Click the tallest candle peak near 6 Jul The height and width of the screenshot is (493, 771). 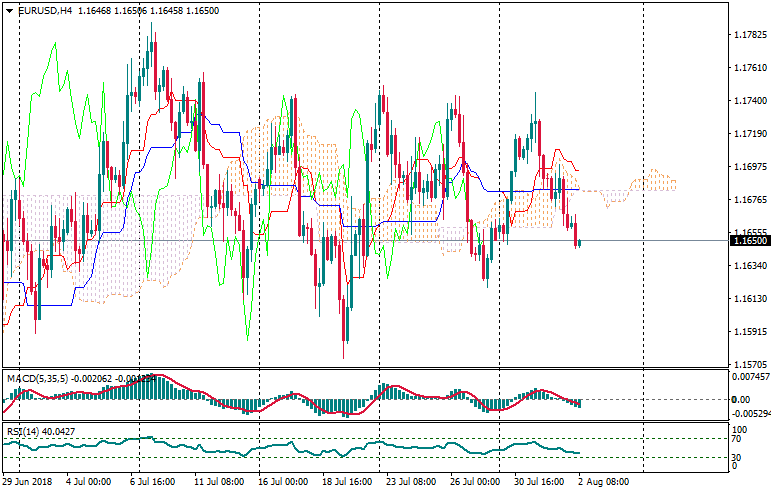[153, 25]
